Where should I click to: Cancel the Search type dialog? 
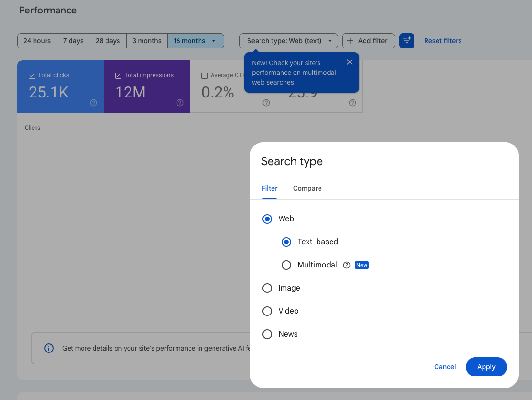445,367
